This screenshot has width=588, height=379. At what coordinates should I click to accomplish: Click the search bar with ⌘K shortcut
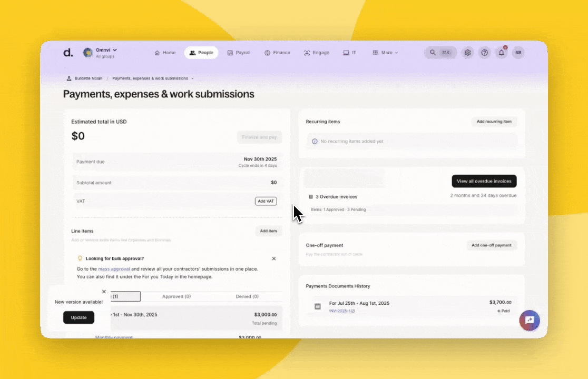coord(440,53)
